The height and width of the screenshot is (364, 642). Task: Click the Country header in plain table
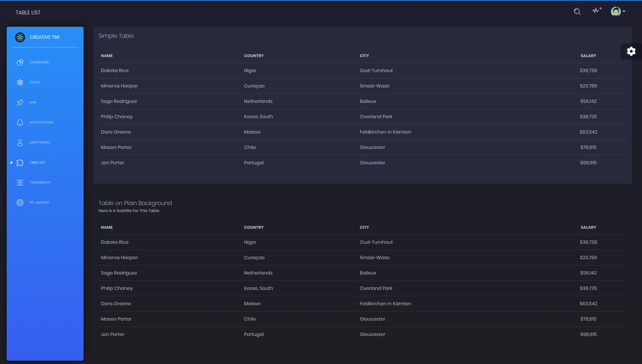click(254, 227)
